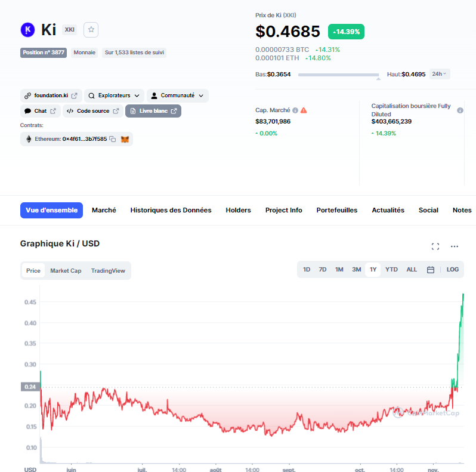Select 7D chart range

[322, 269]
